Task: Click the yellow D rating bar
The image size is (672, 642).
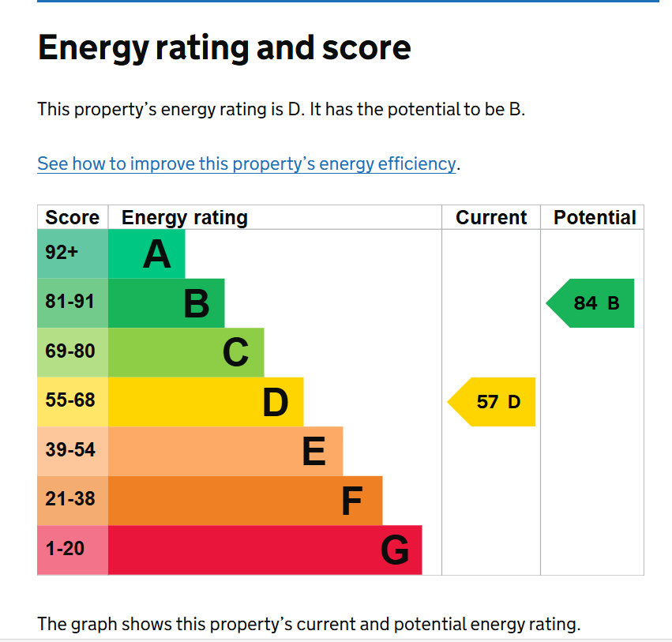Action: click(x=205, y=402)
